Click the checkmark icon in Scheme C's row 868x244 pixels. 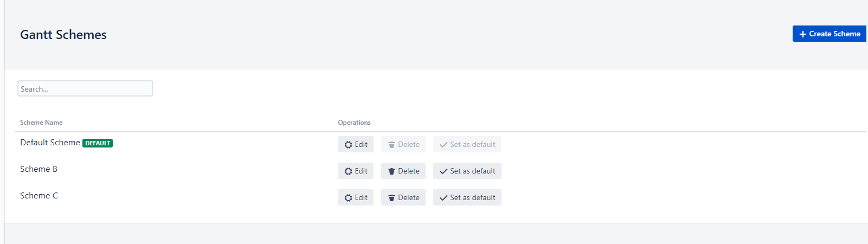click(x=443, y=198)
